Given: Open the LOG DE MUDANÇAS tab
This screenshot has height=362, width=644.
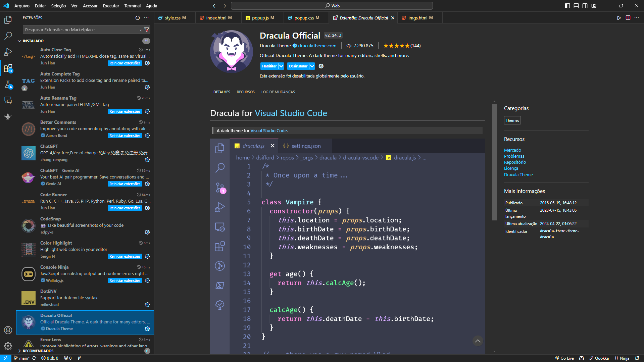Looking at the screenshot, I should [278, 92].
